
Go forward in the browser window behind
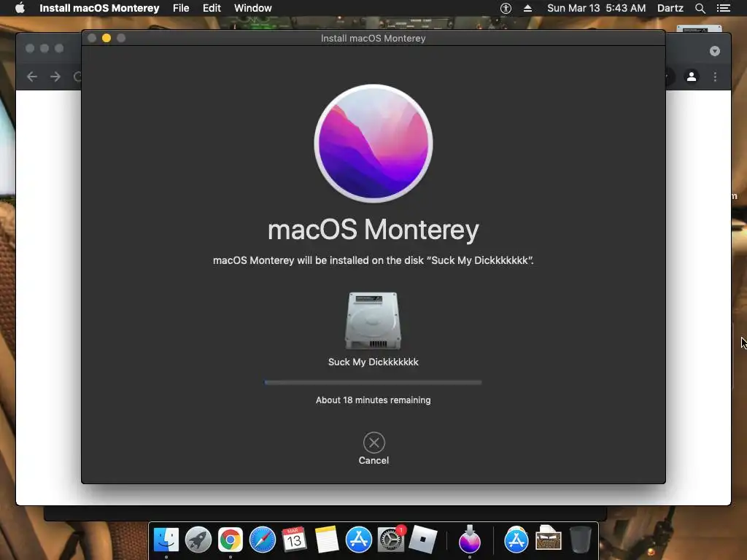click(55, 77)
